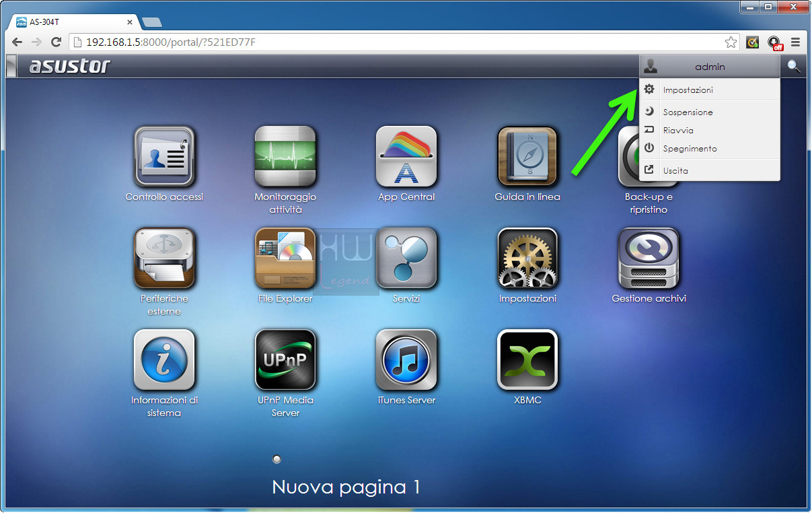Launch the XBMC app

(527, 360)
